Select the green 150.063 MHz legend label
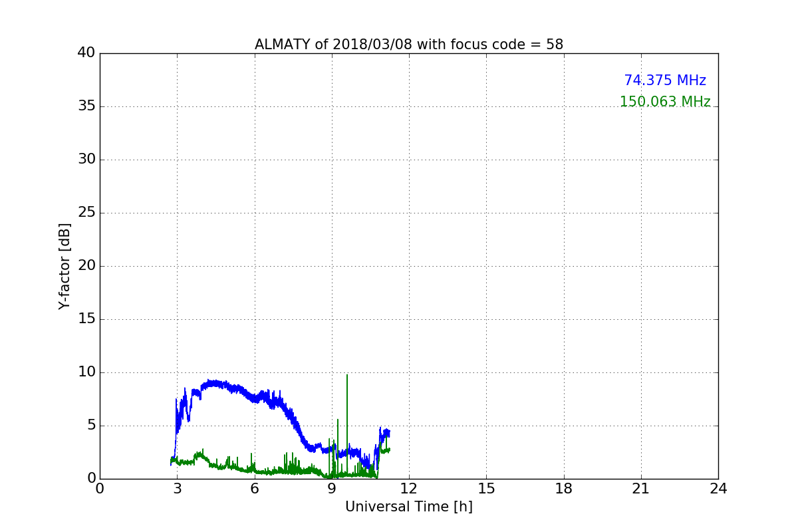 (x=665, y=102)
